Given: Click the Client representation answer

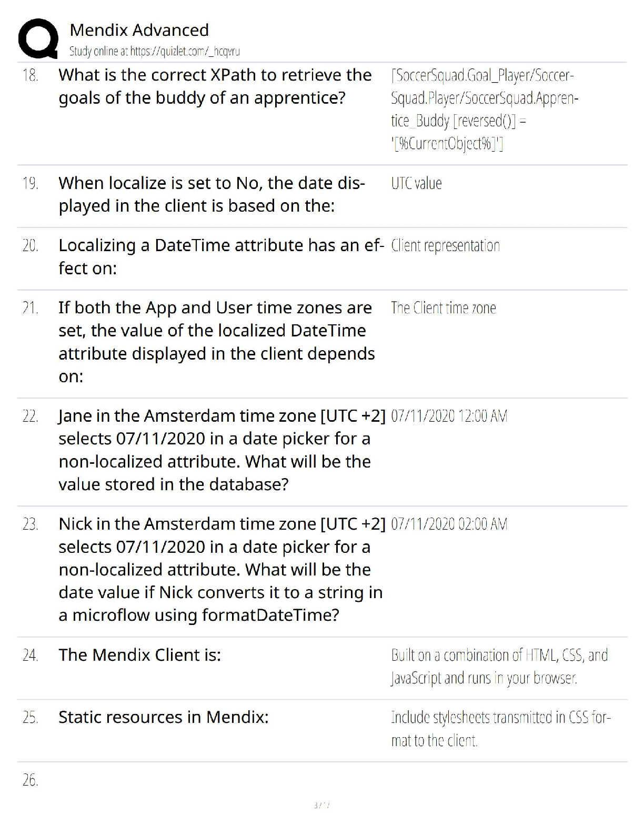Looking at the screenshot, I should pyautogui.click(x=445, y=246).
